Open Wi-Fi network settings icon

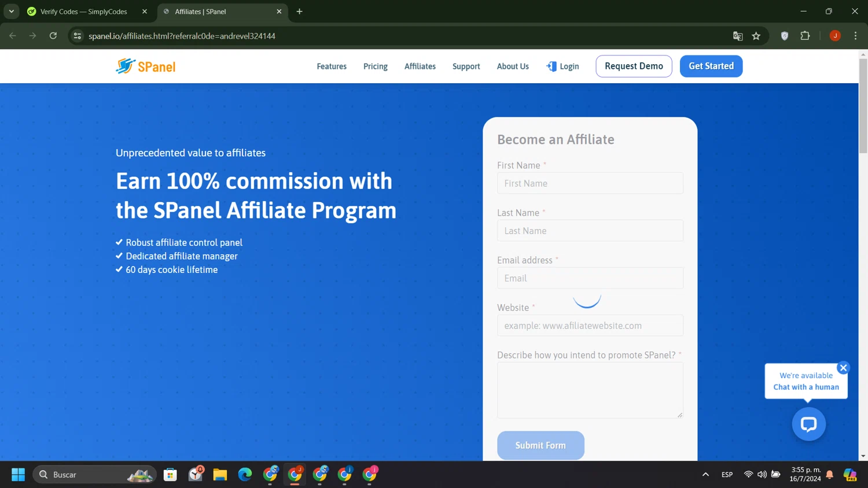(748, 475)
